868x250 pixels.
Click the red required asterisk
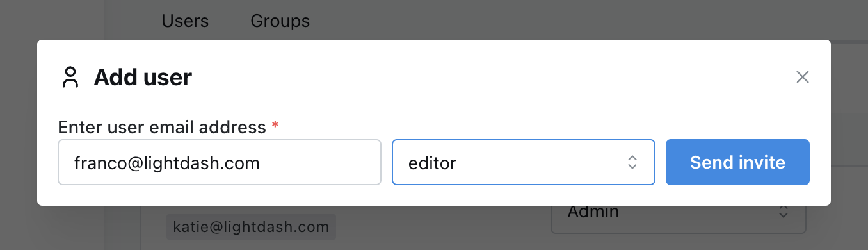tap(275, 125)
